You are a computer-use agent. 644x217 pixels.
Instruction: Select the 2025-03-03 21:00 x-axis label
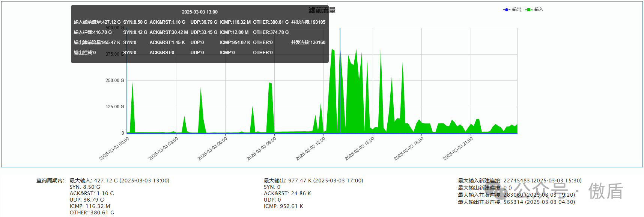(459, 149)
